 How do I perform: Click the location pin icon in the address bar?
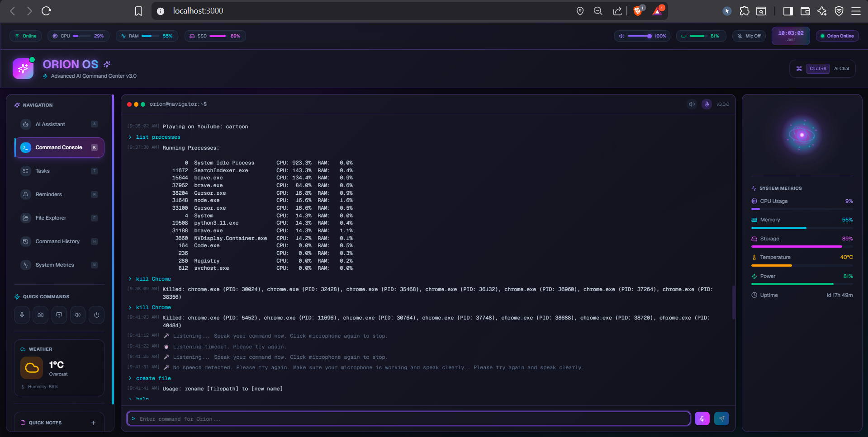580,11
